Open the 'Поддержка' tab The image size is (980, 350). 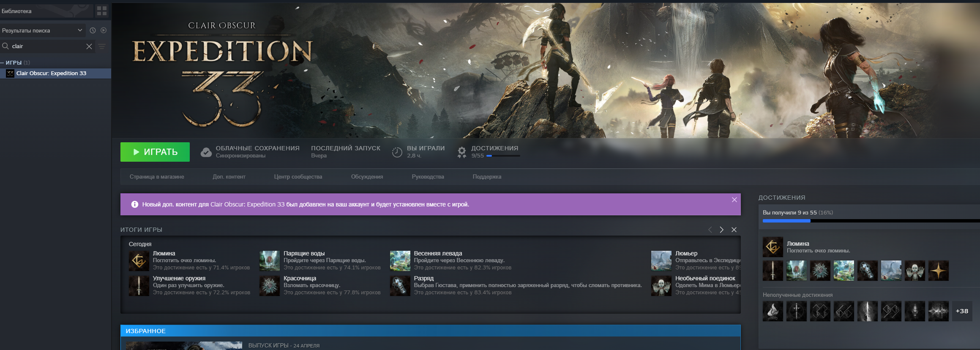pyautogui.click(x=487, y=177)
